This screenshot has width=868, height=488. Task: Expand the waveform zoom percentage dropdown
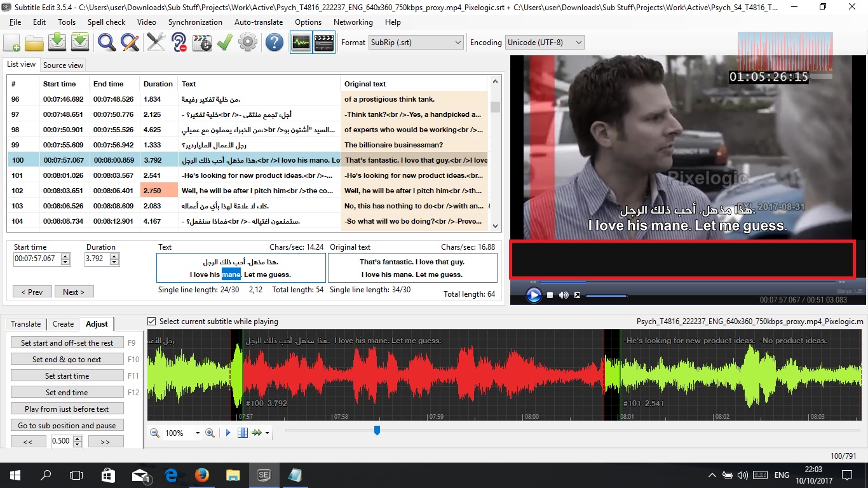198,432
